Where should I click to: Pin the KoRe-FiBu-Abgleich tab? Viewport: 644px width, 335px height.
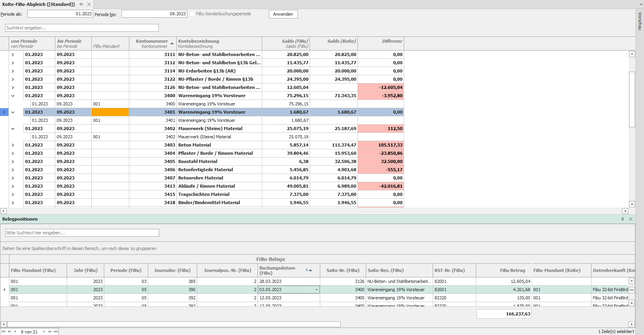coord(81,4)
